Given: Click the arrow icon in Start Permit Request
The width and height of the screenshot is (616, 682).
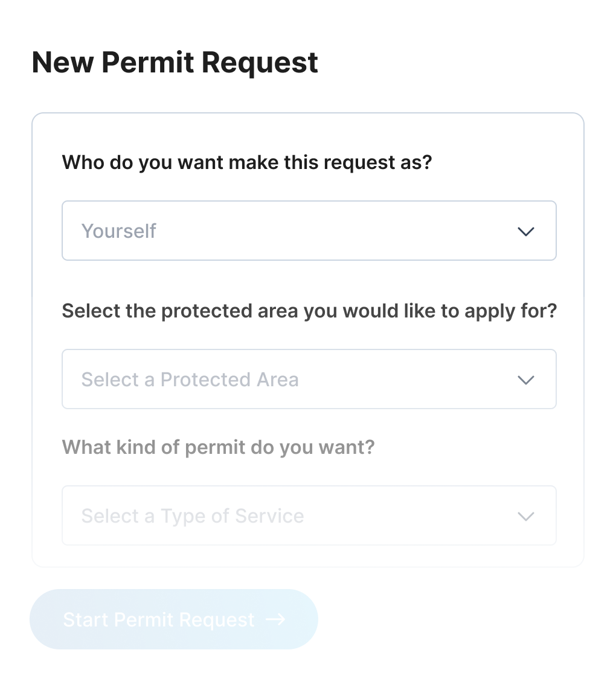Looking at the screenshot, I should (275, 619).
